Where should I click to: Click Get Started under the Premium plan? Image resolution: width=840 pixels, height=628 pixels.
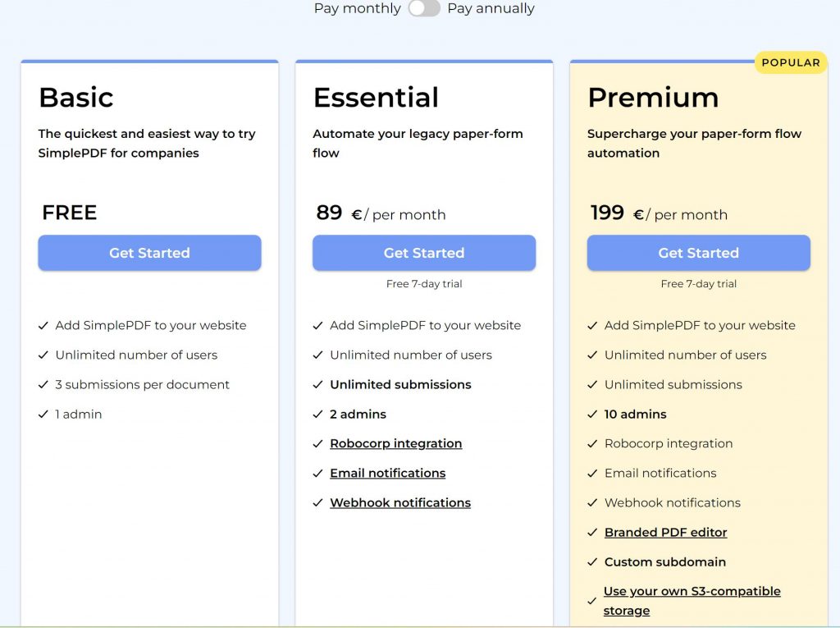pyautogui.click(x=698, y=253)
